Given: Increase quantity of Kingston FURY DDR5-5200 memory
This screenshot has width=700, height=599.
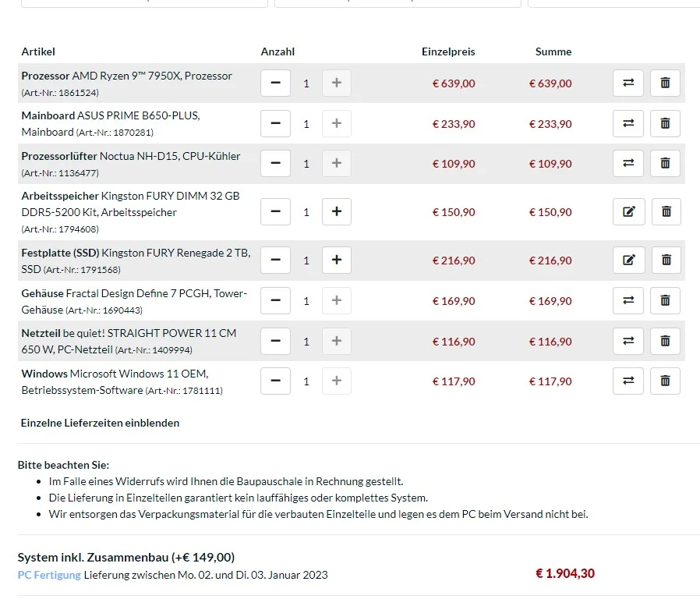Looking at the screenshot, I should [337, 211].
